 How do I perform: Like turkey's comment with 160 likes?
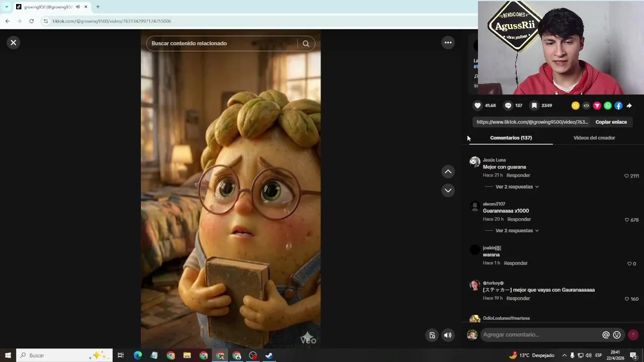[x=626, y=299]
